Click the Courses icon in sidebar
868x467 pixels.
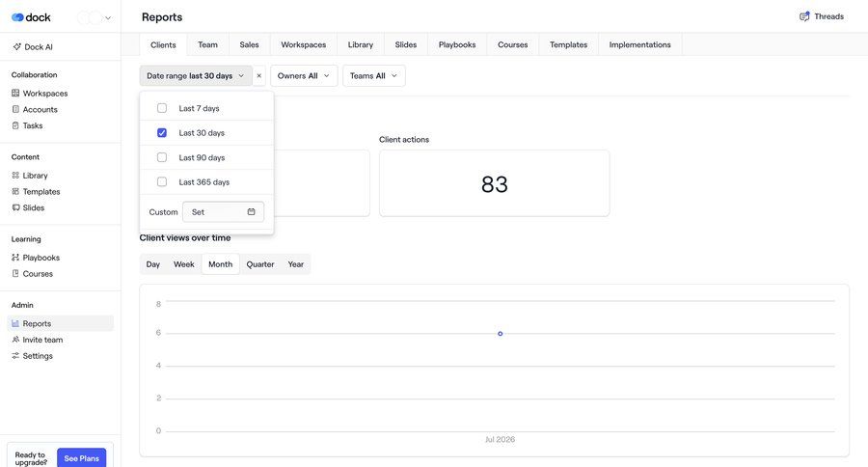(15, 273)
